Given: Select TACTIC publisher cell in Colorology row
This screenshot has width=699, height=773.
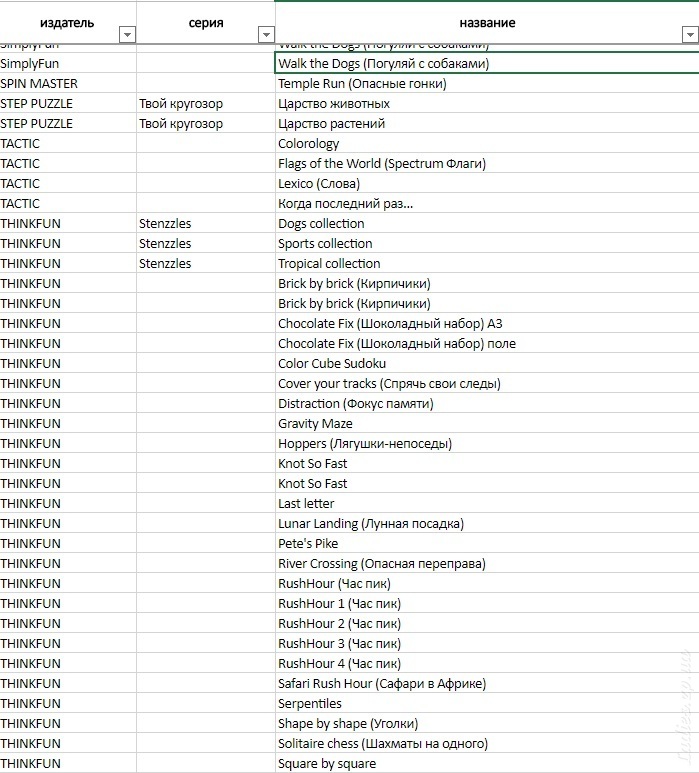Looking at the screenshot, I should pyautogui.click(x=68, y=143).
